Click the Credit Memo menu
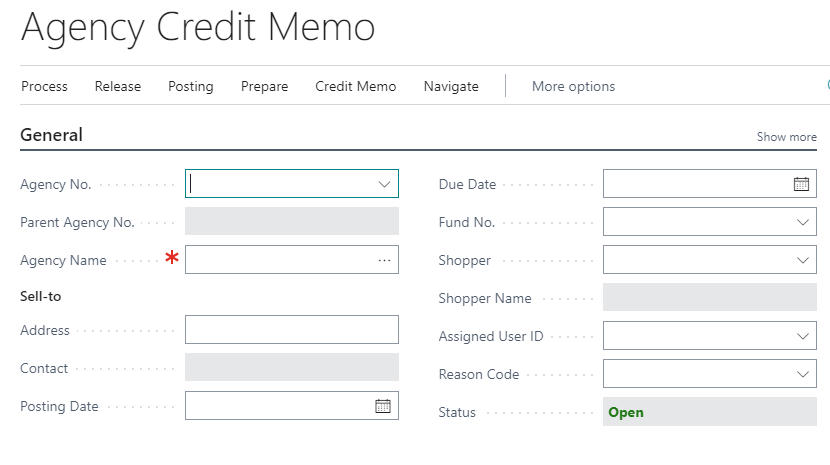830x465 pixels. pyautogui.click(x=355, y=87)
